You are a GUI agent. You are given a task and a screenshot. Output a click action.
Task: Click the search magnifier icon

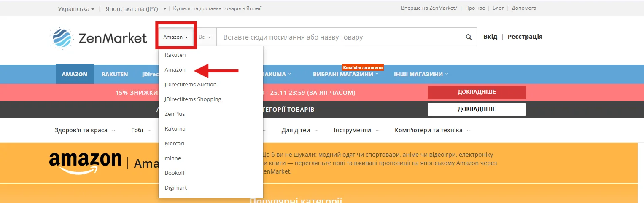pos(469,37)
